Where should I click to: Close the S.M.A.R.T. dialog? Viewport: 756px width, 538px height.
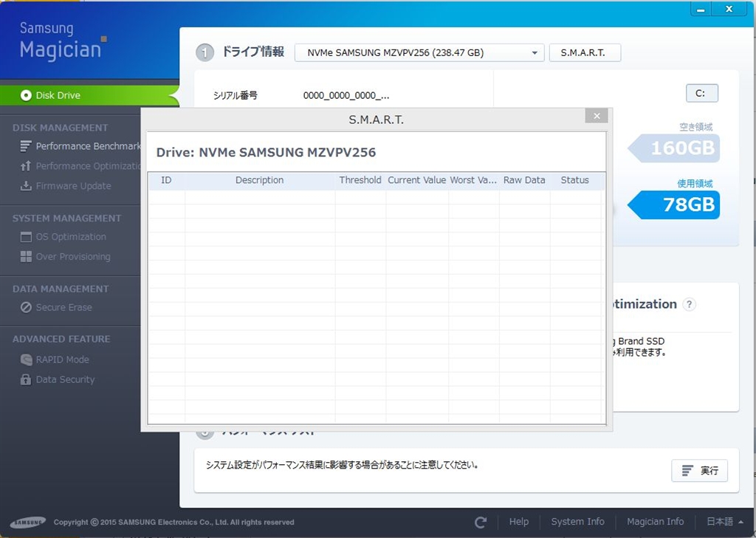[597, 116]
